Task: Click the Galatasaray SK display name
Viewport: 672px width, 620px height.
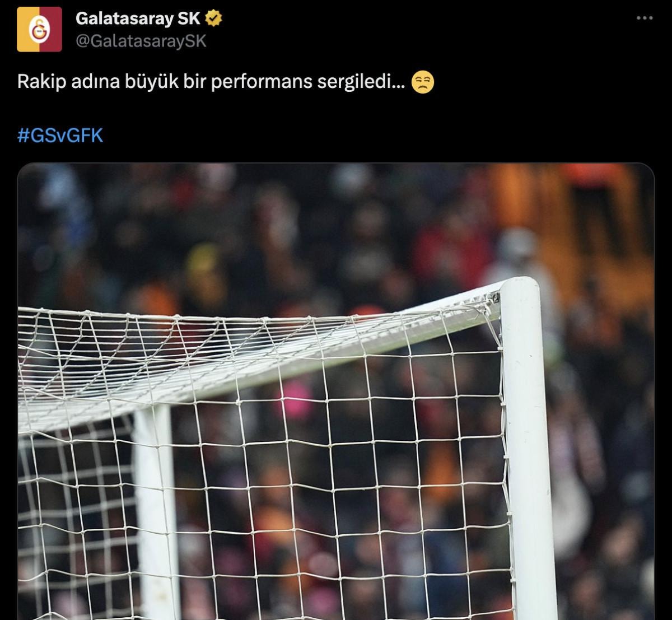Action: pyautogui.click(x=138, y=18)
